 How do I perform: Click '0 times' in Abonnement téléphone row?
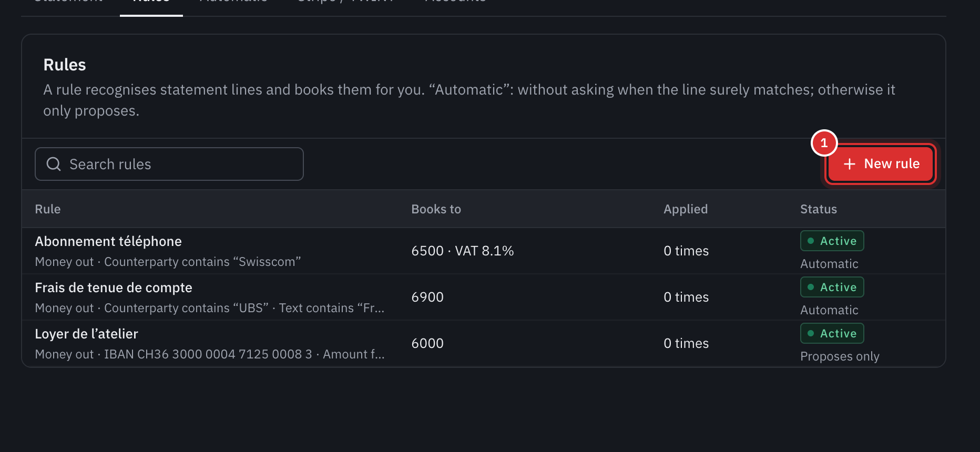(x=686, y=251)
